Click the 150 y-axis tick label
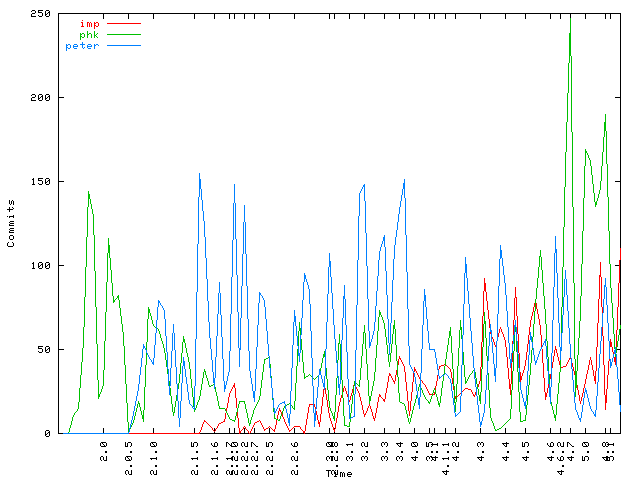Image resolution: width=640 pixels, height=480 pixels. click(x=42, y=182)
